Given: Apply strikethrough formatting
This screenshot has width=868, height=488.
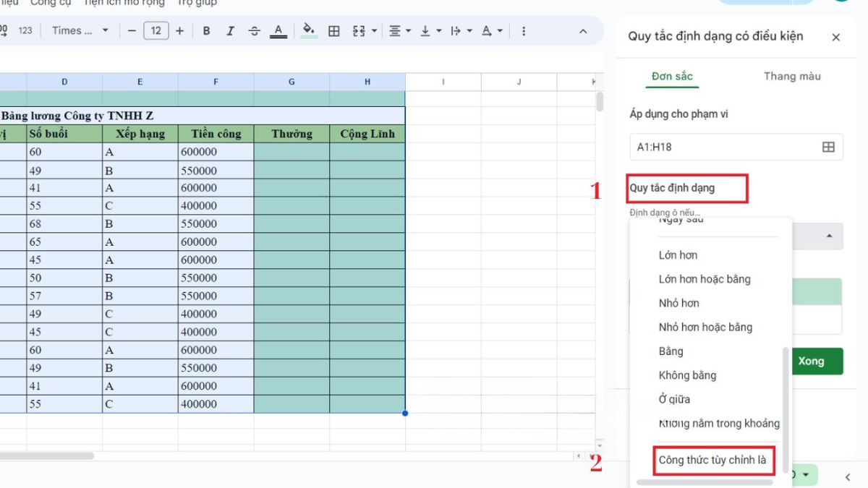Looking at the screenshot, I should [x=254, y=31].
